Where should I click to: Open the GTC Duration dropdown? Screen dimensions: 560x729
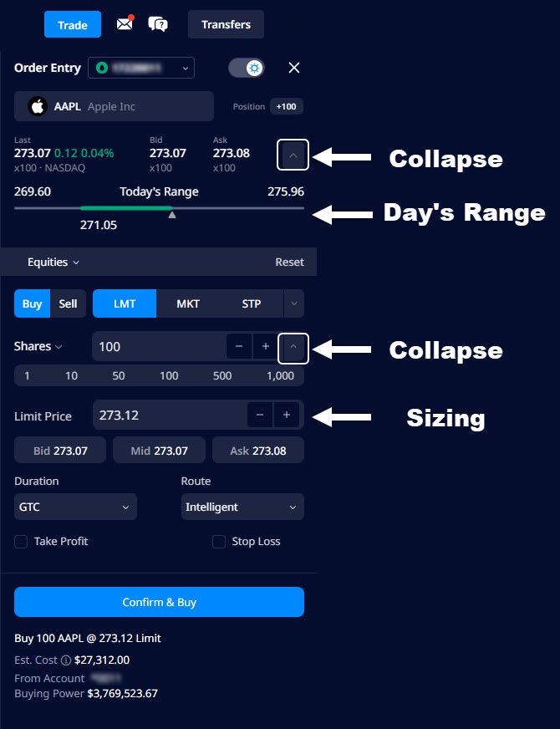pos(75,507)
